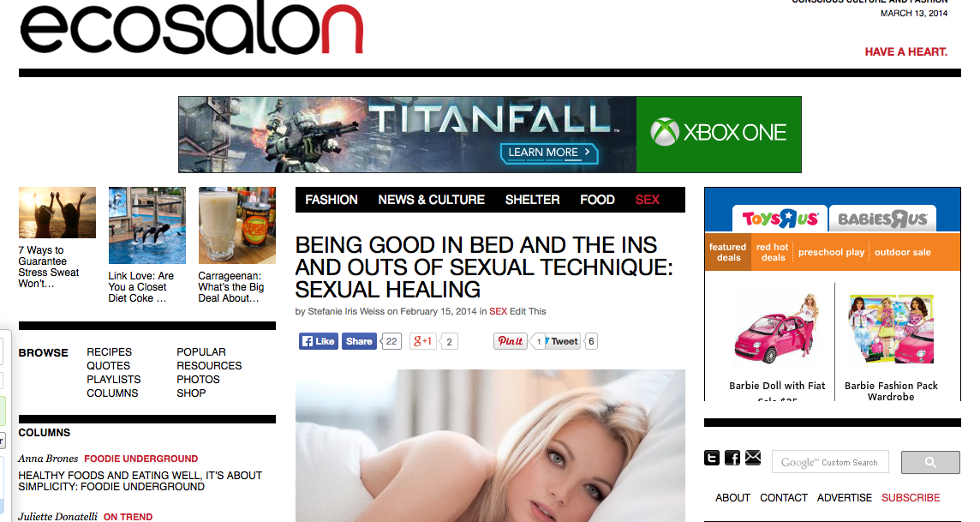Open the NEWS & CULTURE navigation tab
980x522 pixels.
(x=431, y=200)
